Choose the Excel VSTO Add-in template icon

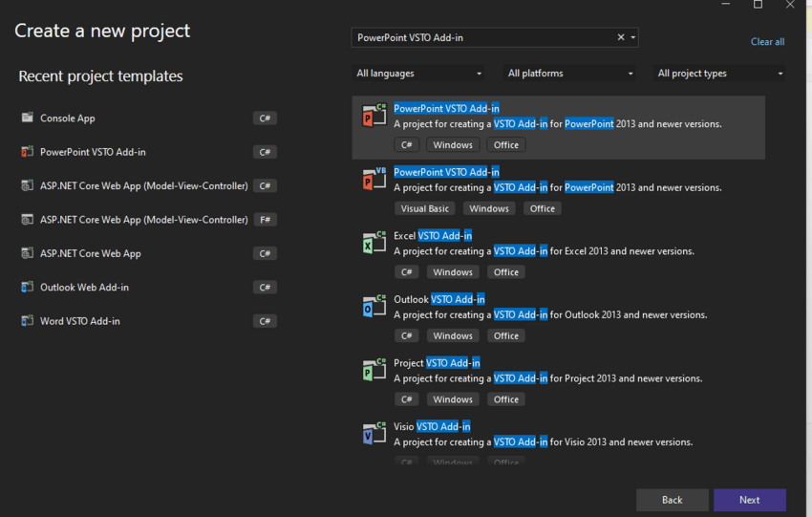(374, 243)
